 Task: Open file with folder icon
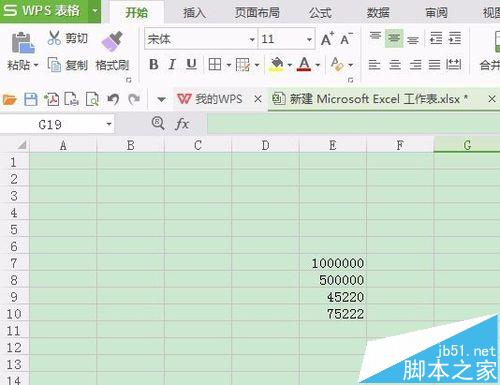pyautogui.click(x=10, y=99)
